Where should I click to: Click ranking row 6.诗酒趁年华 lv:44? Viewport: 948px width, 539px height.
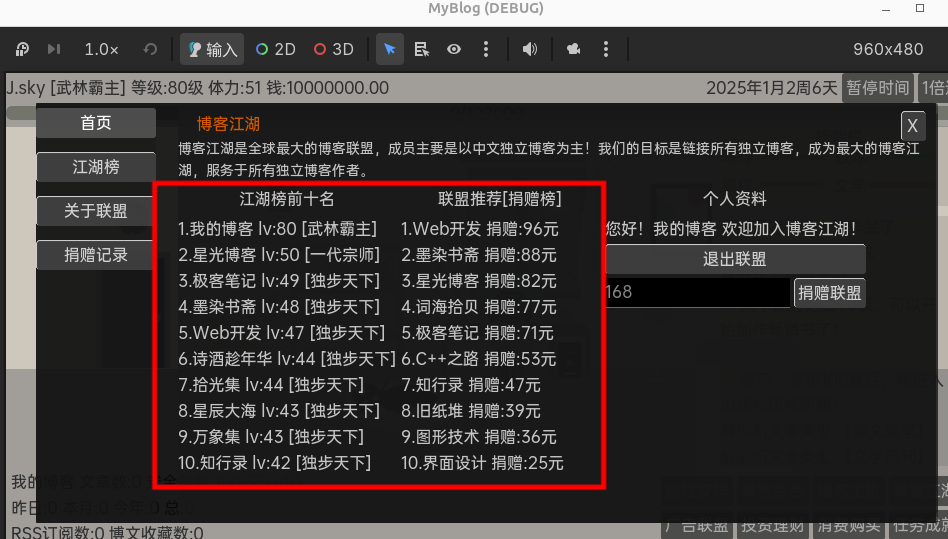click(287, 359)
